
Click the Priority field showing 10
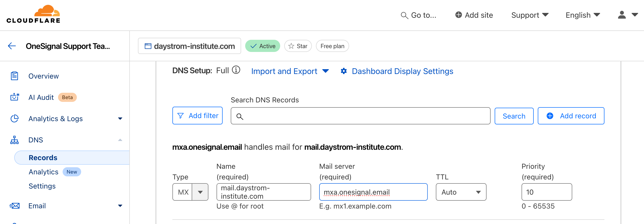click(x=547, y=192)
